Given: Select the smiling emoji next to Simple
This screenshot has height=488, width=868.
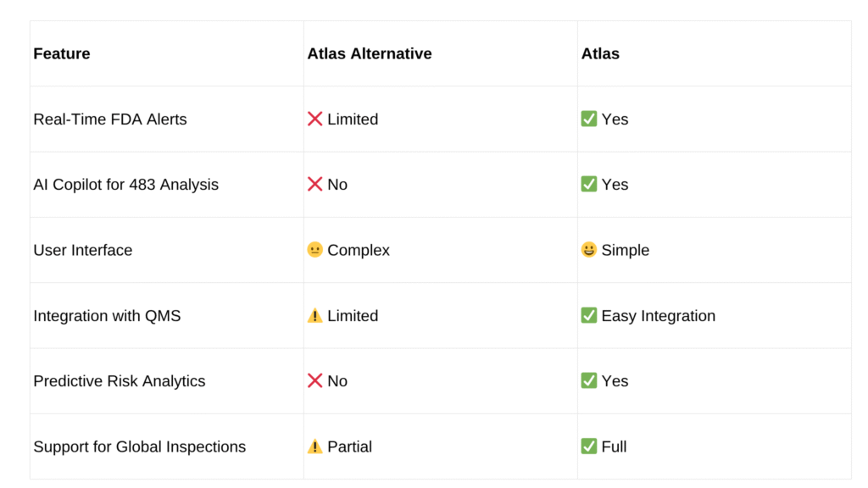Looking at the screenshot, I should coord(589,250).
